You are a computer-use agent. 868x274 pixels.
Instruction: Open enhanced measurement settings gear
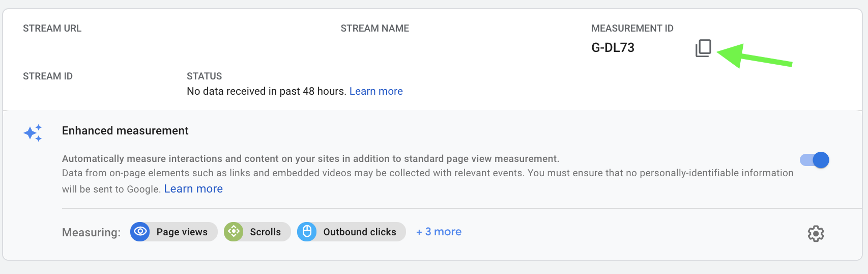tap(816, 234)
